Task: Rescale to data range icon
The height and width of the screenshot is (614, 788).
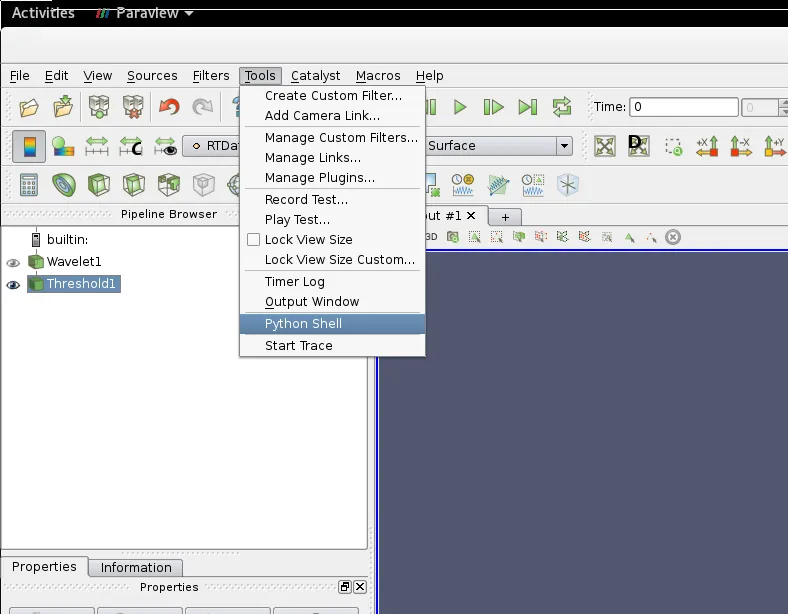Action: click(97, 146)
